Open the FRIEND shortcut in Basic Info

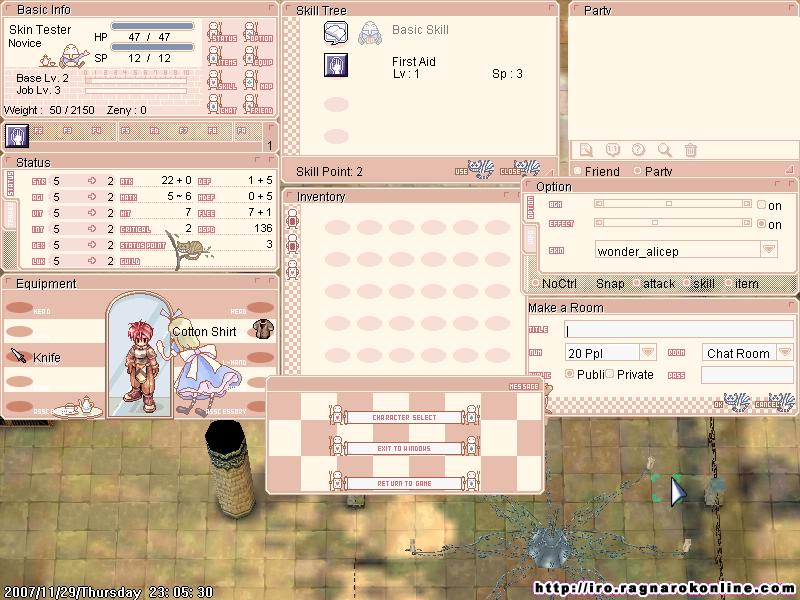pyautogui.click(x=258, y=104)
